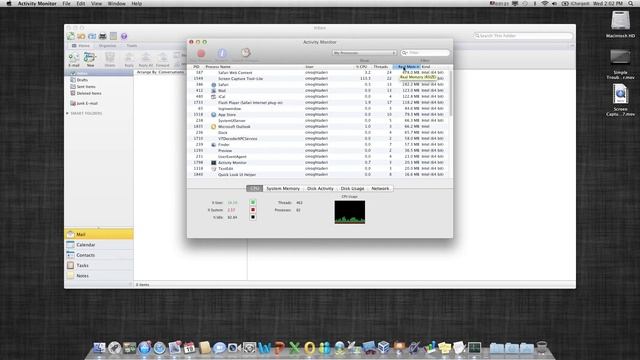
Task: Click the Wi-Fi icon in menu bar
Action: pos(544,4)
